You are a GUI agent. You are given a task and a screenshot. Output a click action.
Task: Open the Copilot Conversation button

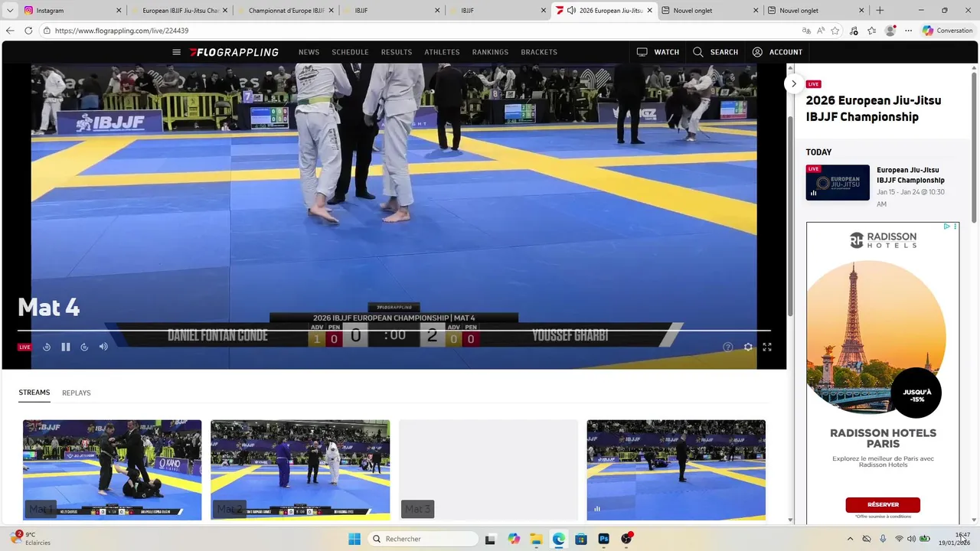click(x=948, y=31)
